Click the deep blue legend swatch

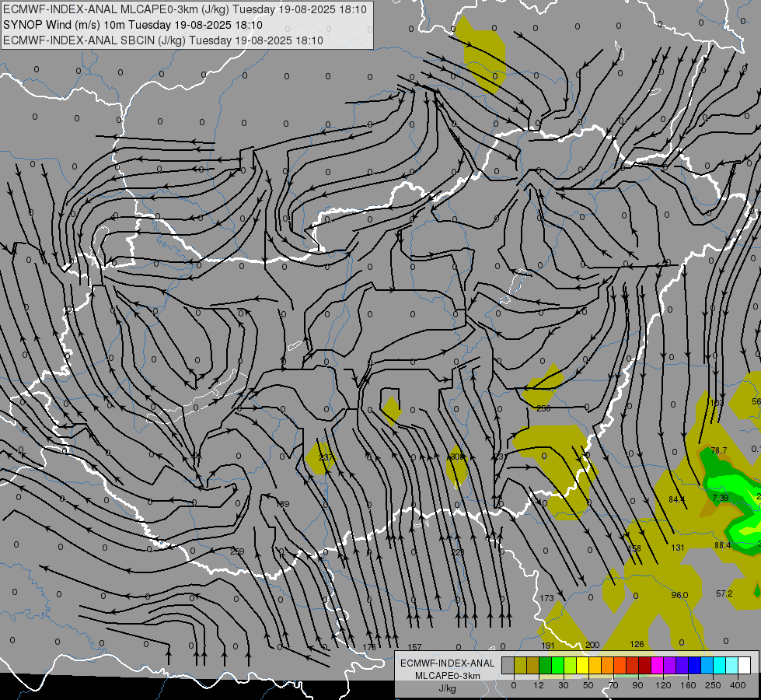tap(694, 665)
